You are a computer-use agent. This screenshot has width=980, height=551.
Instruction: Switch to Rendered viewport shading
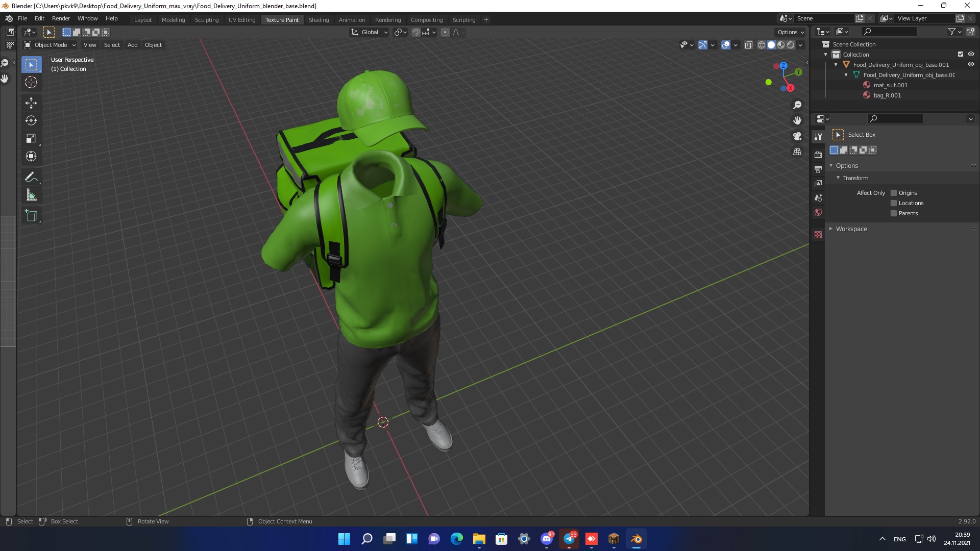click(791, 45)
